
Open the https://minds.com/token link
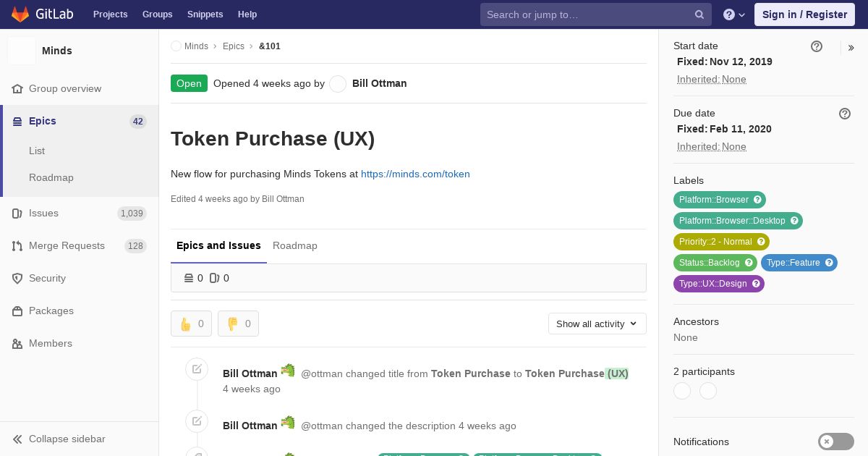coord(415,174)
